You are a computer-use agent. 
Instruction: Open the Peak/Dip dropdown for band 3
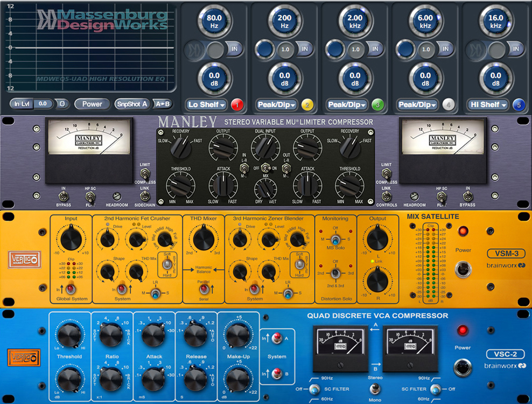click(x=347, y=105)
